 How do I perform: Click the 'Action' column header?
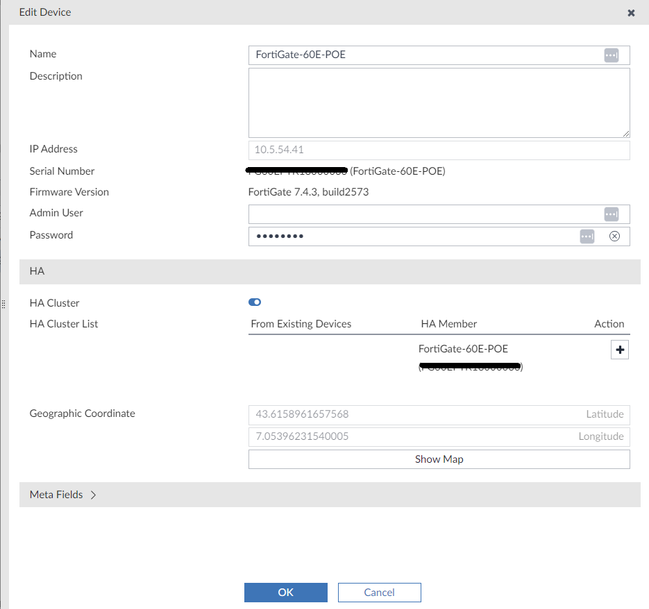pos(609,324)
